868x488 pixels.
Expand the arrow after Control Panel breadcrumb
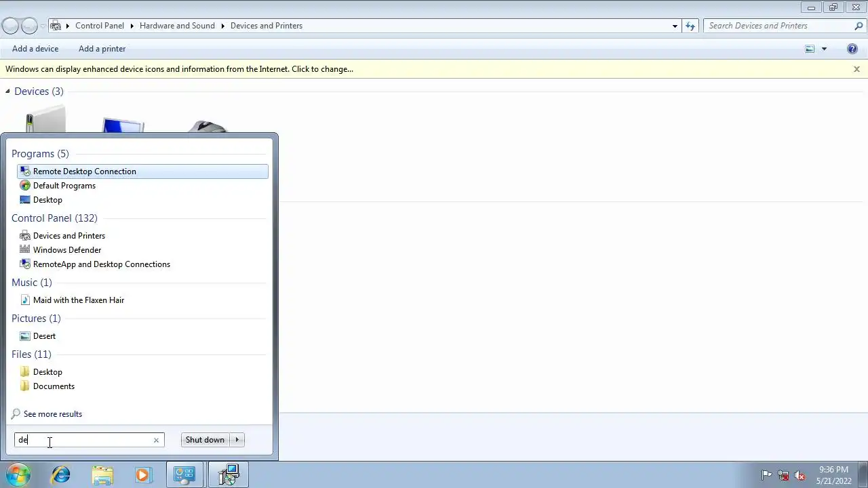click(x=132, y=26)
